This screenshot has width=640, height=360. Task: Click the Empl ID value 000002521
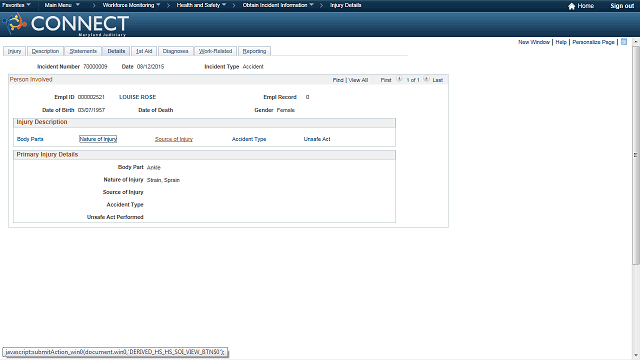tap(91, 97)
